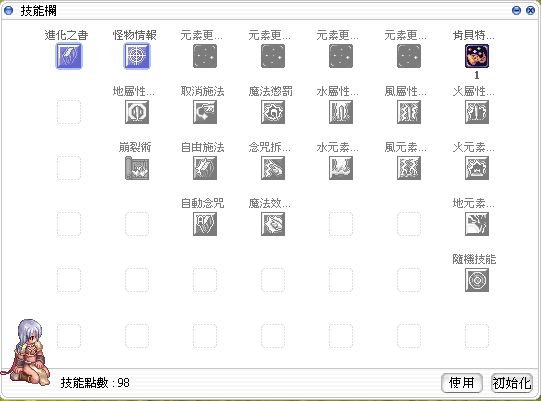This screenshot has height=401, width=541.
Task: Select the 魔法懲罰 skill icon
Action: [273, 112]
